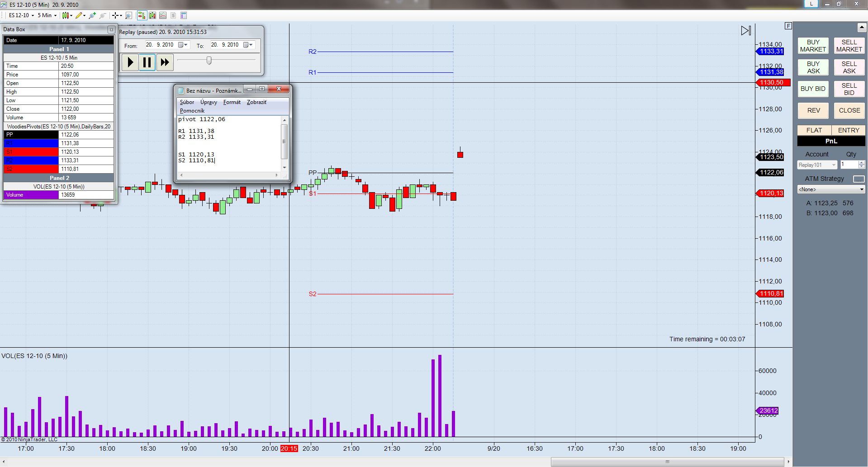Viewport: 868px width, 467px height.
Task: Click the 1110,81 S2 price marker
Action: click(770, 294)
